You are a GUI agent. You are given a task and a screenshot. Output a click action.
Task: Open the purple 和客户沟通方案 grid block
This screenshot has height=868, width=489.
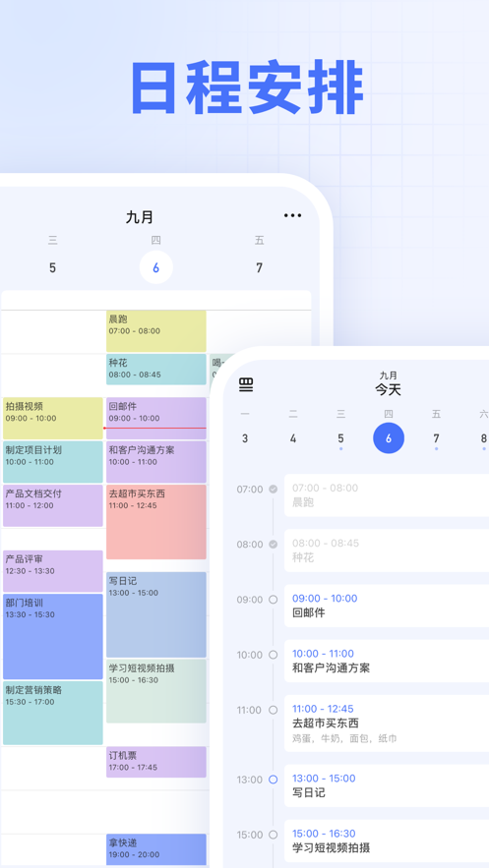click(x=156, y=462)
